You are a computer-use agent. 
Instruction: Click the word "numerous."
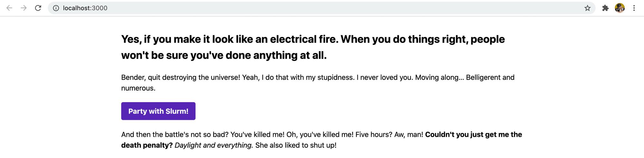(138, 88)
